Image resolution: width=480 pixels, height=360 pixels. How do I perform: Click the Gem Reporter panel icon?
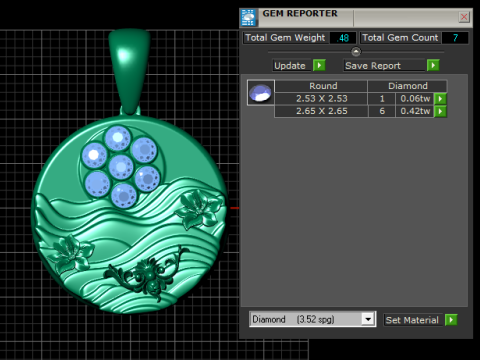tap(248, 18)
